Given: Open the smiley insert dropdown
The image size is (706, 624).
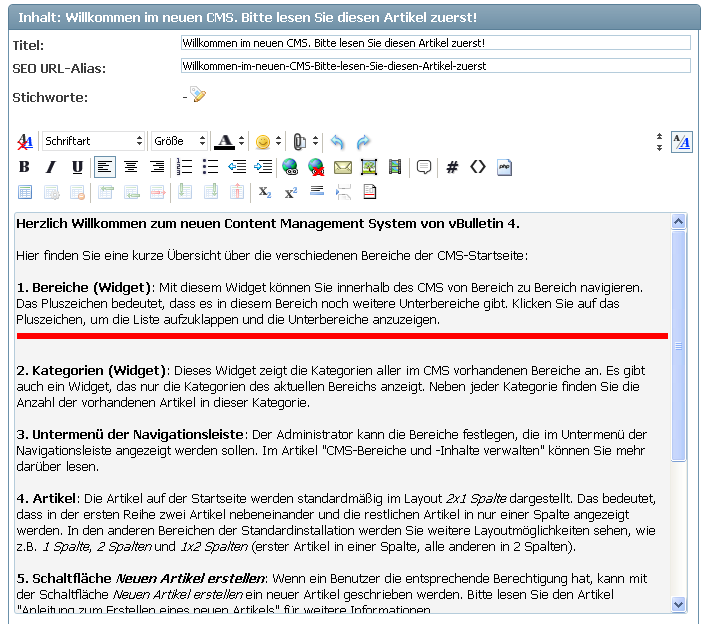Looking at the screenshot, I should [267, 142].
